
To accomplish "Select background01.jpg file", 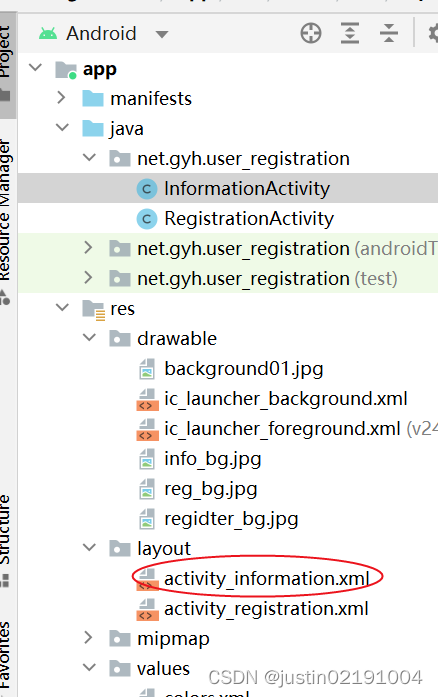I will pos(244,369).
